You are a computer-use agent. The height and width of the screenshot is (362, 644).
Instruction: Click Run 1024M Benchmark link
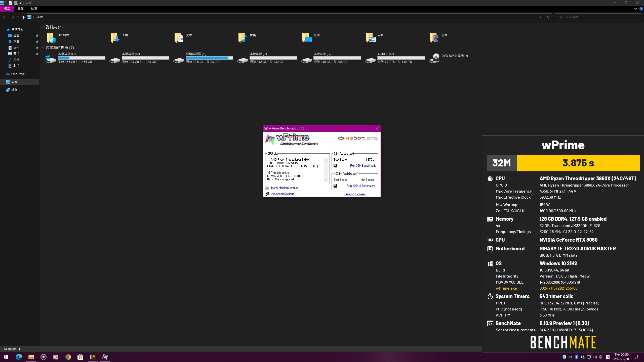361,186
